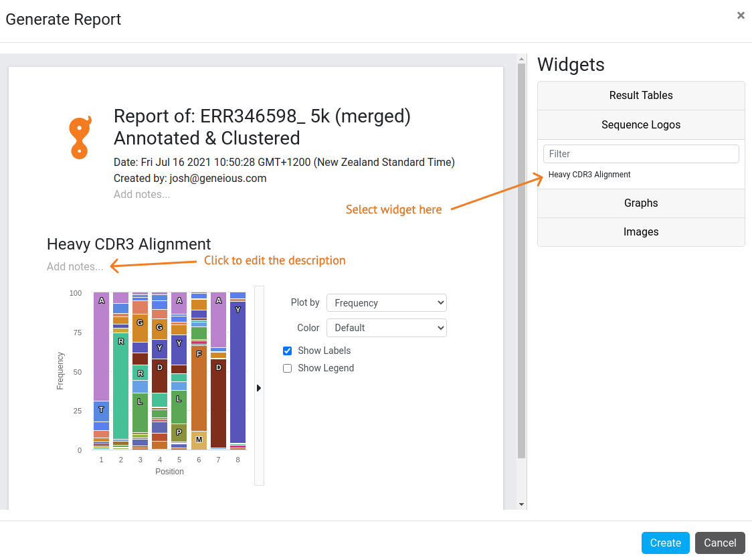The height and width of the screenshot is (560, 752).
Task: Expand the Graphs widget section
Action: 641,203
